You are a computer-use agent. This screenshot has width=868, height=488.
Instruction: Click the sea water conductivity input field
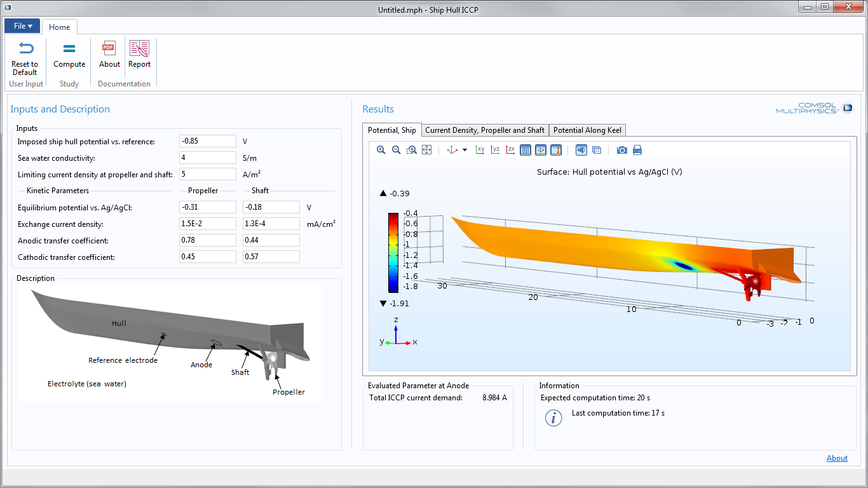[x=208, y=158]
